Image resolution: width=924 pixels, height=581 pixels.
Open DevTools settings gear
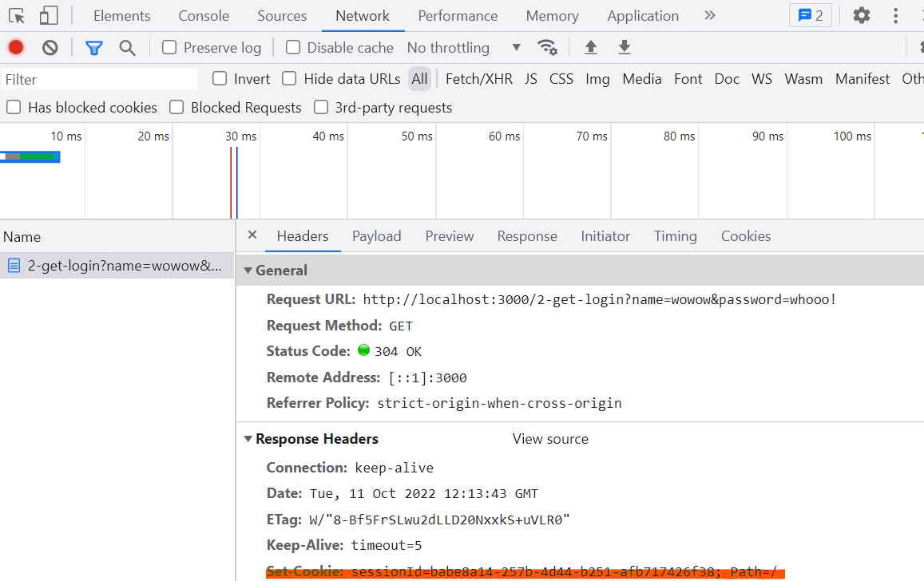(x=861, y=16)
